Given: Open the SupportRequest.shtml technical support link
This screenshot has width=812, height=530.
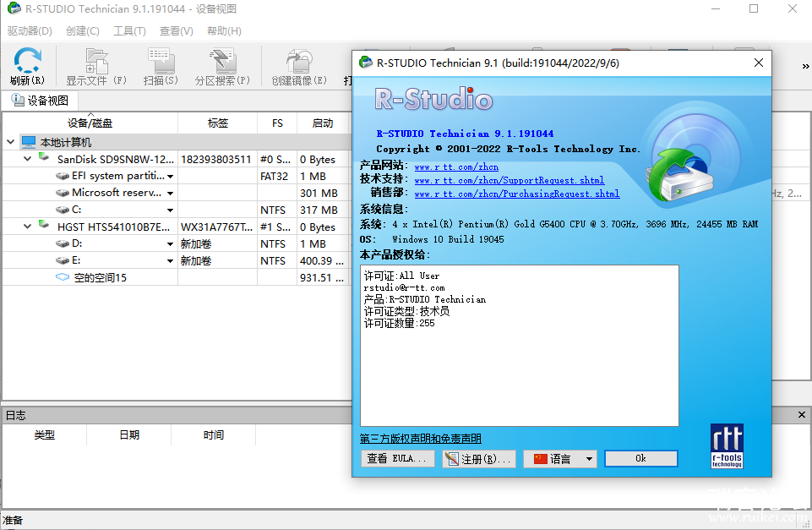Looking at the screenshot, I should 509,180.
